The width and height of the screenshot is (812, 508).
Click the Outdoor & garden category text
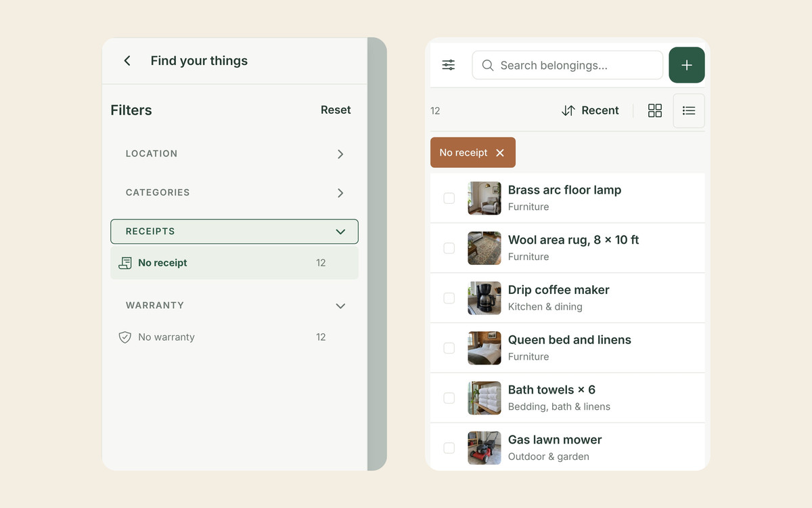pos(549,457)
